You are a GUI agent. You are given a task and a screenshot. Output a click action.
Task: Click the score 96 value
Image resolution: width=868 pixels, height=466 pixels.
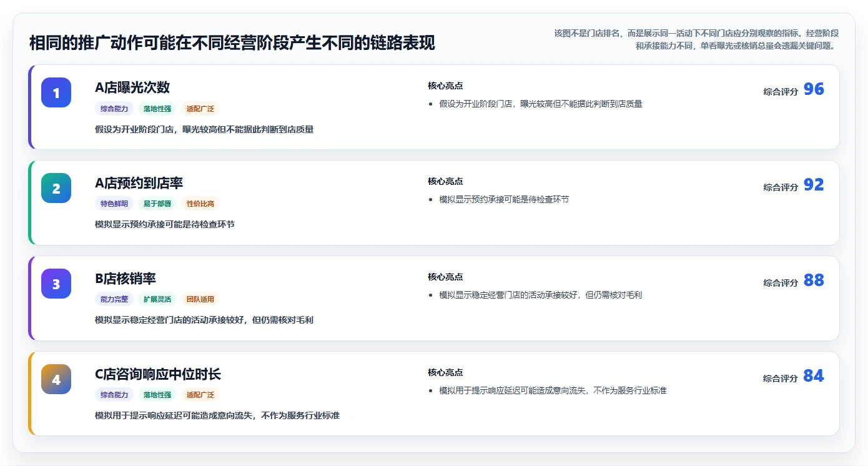pyautogui.click(x=814, y=89)
